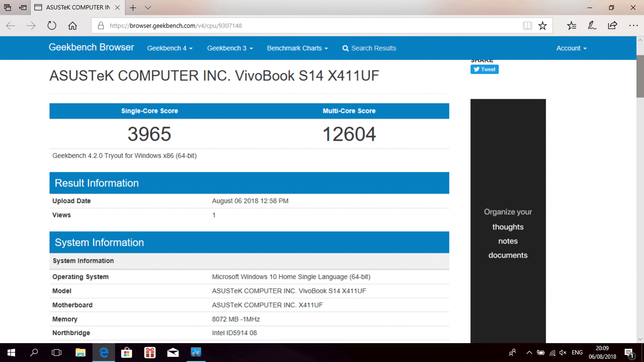Close the ASUSTeK COMPUTER tab
This screenshot has height=362, width=644.
tap(117, 8)
